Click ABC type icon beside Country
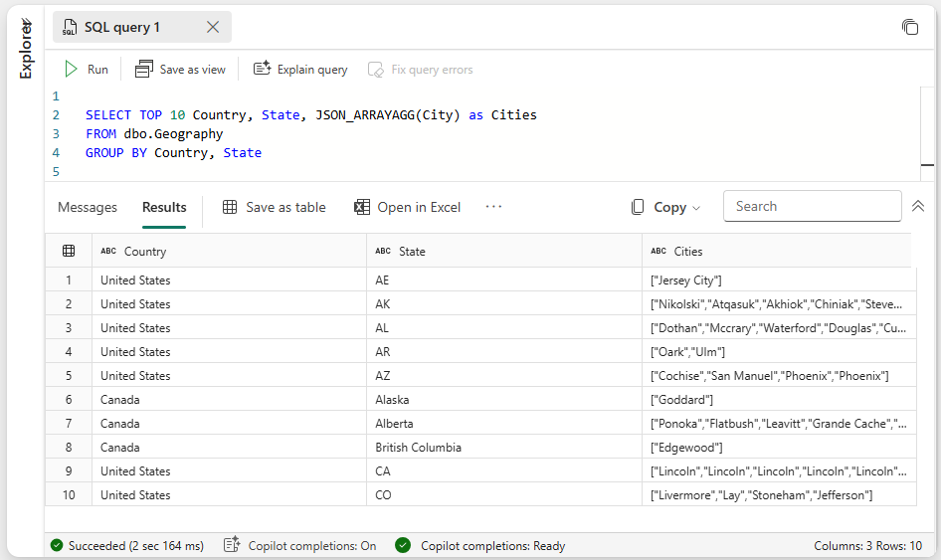941x560 pixels. [108, 251]
